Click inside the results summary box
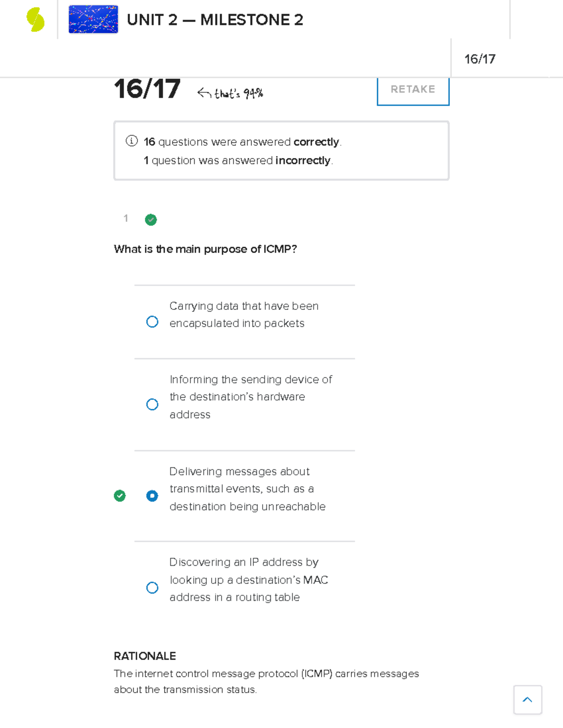The height and width of the screenshot is (728, 563). [281, 150]
